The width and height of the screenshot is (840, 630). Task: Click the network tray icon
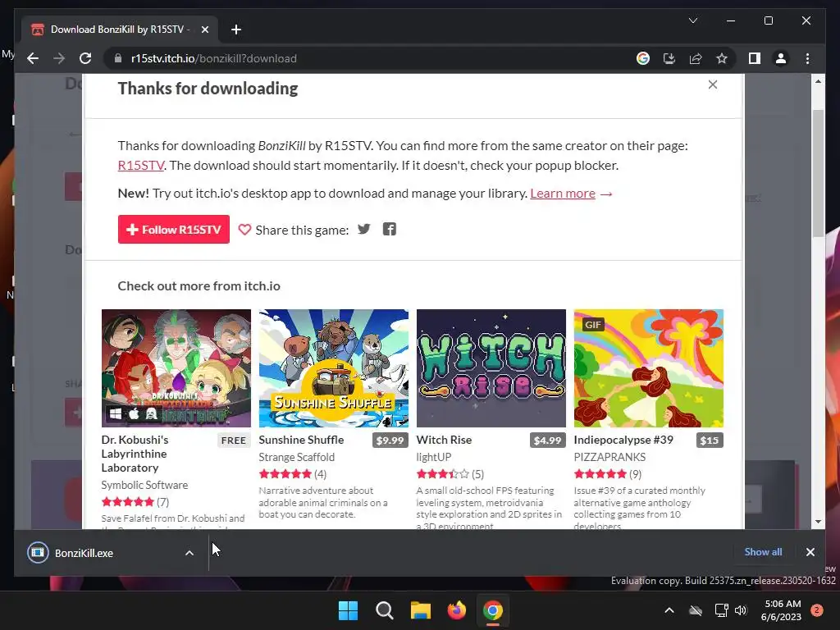[721, 610]
